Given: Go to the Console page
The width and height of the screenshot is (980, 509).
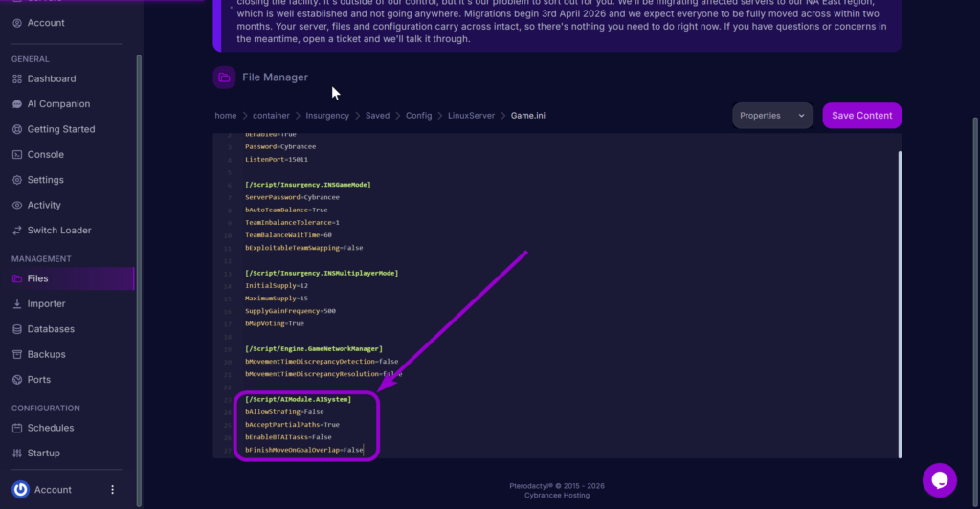Looking at the screenshot, I should point(45,154).
